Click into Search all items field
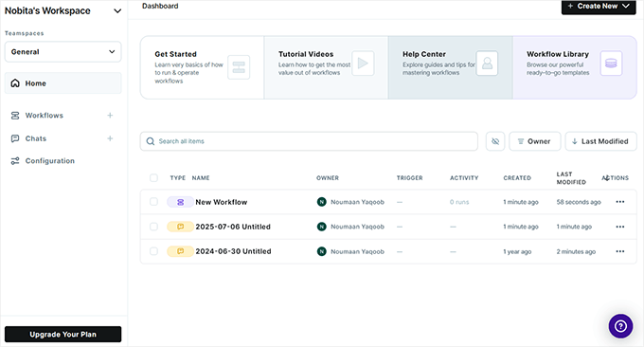 [x=309, y=141]
